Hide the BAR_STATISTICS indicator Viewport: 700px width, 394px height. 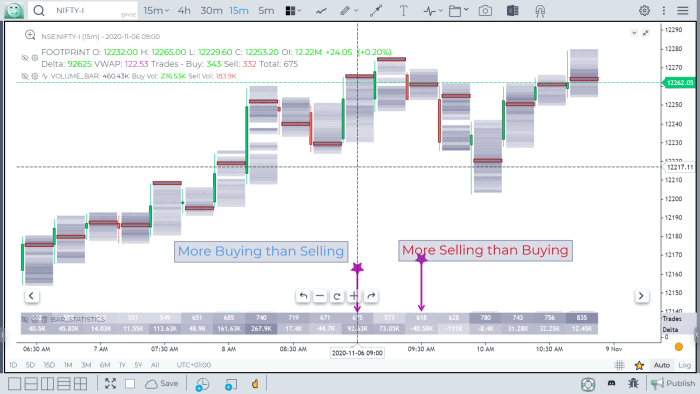coord(25,319)
